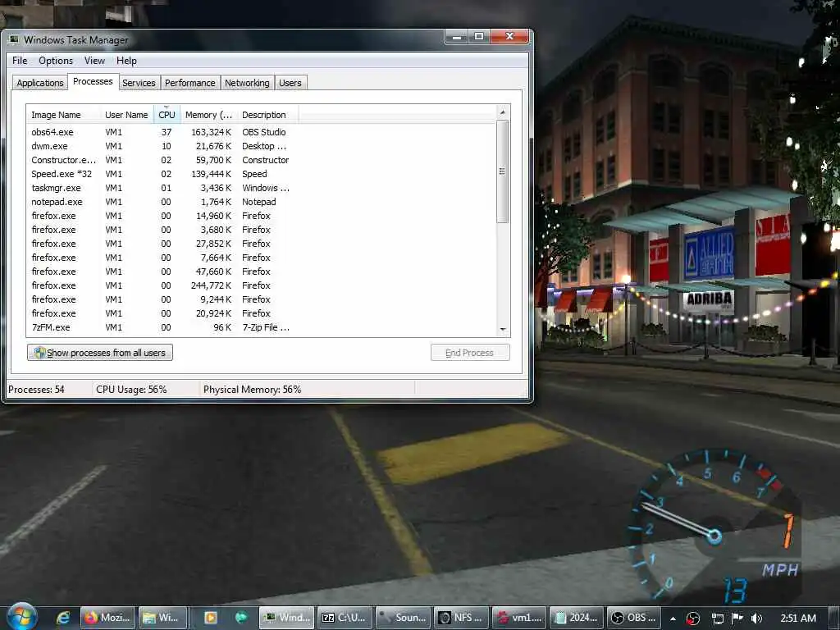The width and height of the screenshot is (840, 630).
Task: Switch to the 7-Zip C:\U... taskbar button
Action: click(x=345, y=618)
